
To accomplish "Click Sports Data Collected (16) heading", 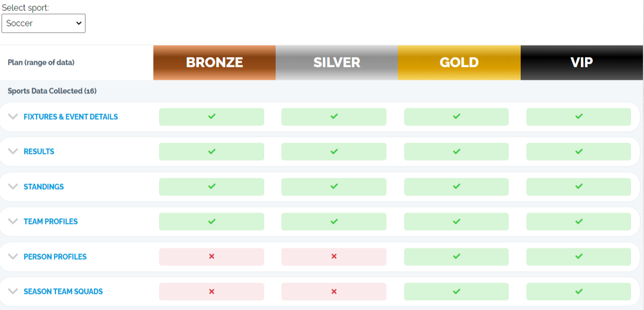I will (52, 91).
